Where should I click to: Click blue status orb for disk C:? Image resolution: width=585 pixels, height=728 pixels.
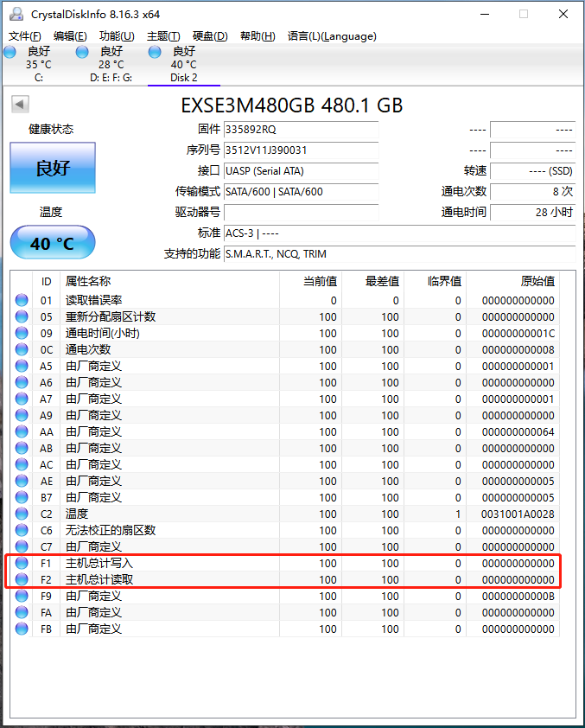tap(10, 52)
